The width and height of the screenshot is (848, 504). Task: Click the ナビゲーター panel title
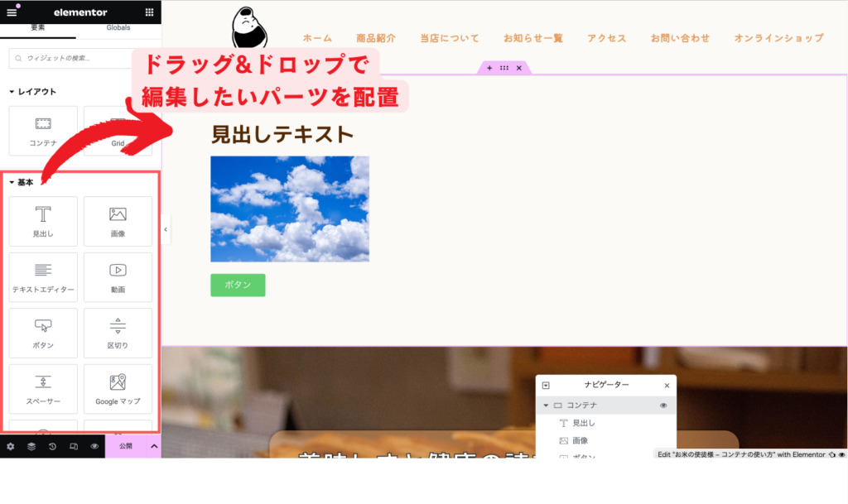(x=607, y=385)
